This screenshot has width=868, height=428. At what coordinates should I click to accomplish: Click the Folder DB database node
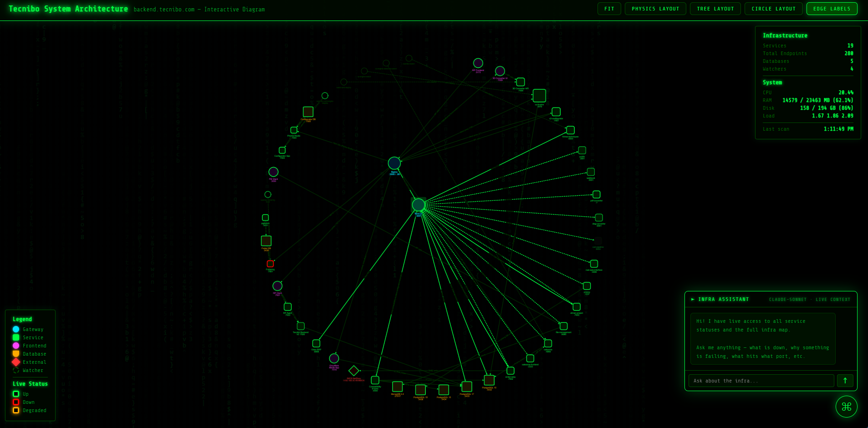[266, 241]
